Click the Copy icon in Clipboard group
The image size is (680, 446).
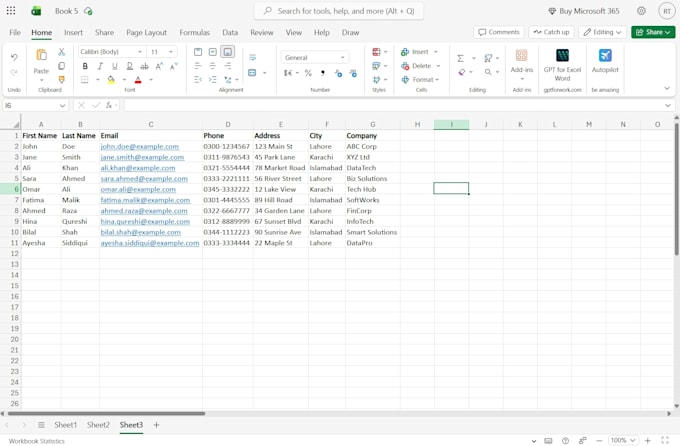pyautogui.click(x=62, y=66)
